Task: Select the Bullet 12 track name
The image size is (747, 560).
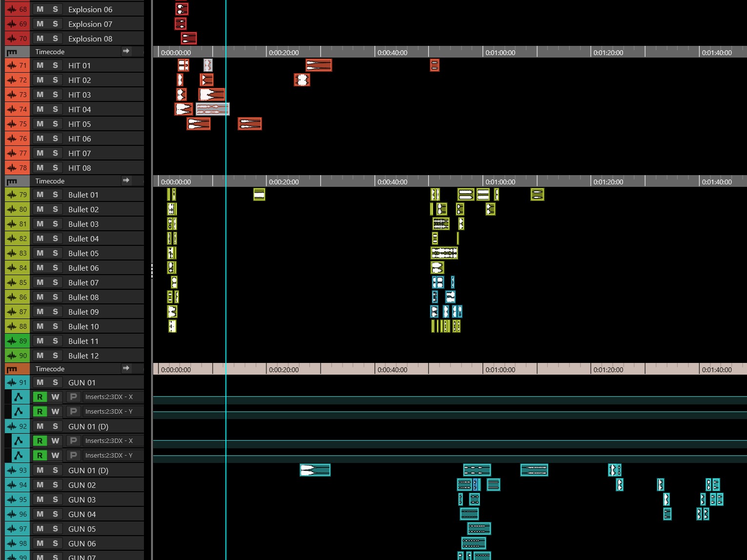Action: pyautogui.click(x=83, y=356)
